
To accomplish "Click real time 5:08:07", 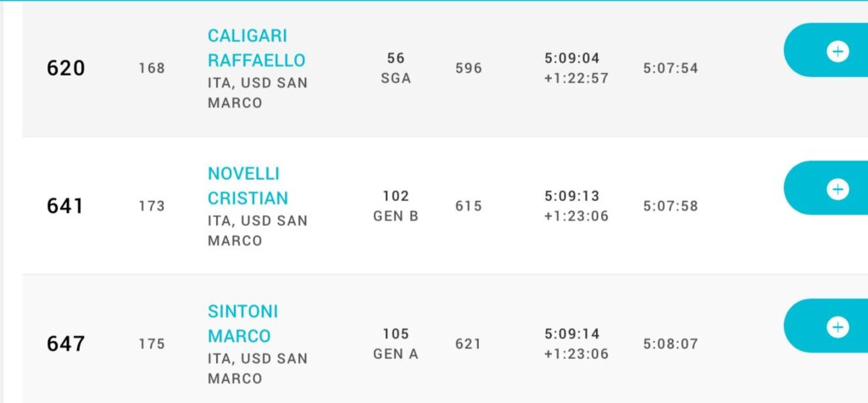I will (670, 344).
